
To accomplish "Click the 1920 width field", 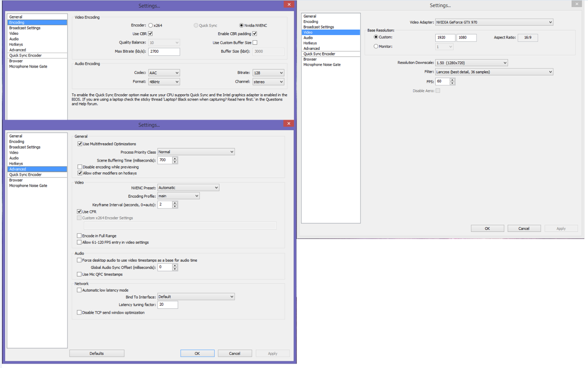I will coord(445,38).
